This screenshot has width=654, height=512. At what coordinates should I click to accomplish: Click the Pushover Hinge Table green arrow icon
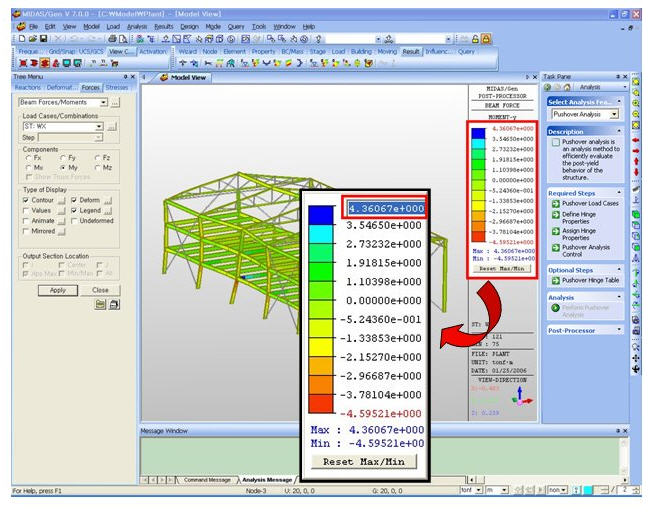point(556,281)
